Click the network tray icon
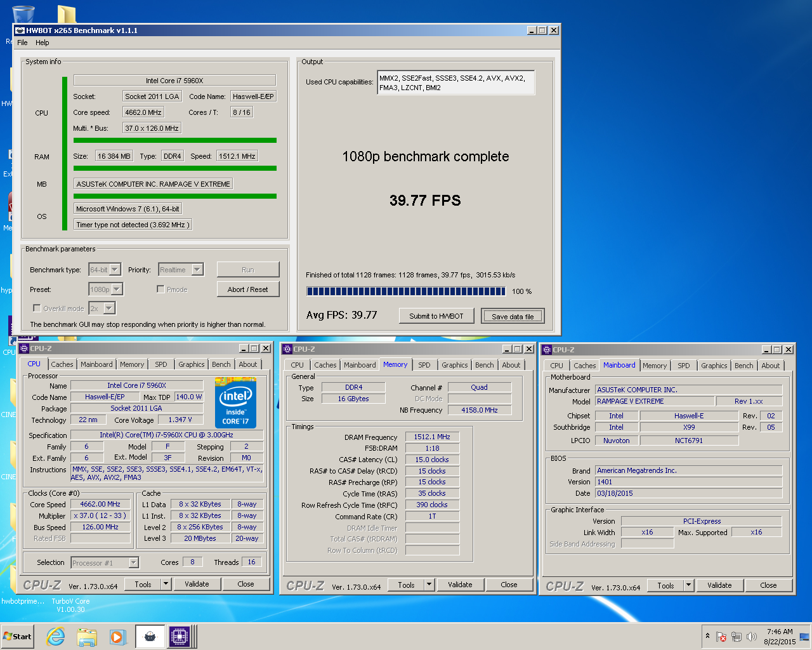The height and width of the screenshot is (650, 812). point(737,637)
